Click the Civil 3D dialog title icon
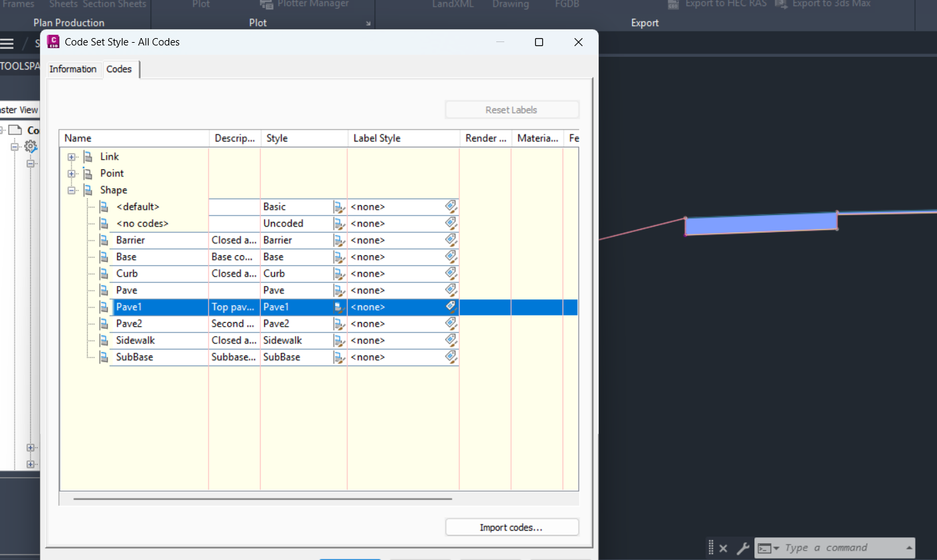This screenshot has height=560, width=937. coord(54,41)
